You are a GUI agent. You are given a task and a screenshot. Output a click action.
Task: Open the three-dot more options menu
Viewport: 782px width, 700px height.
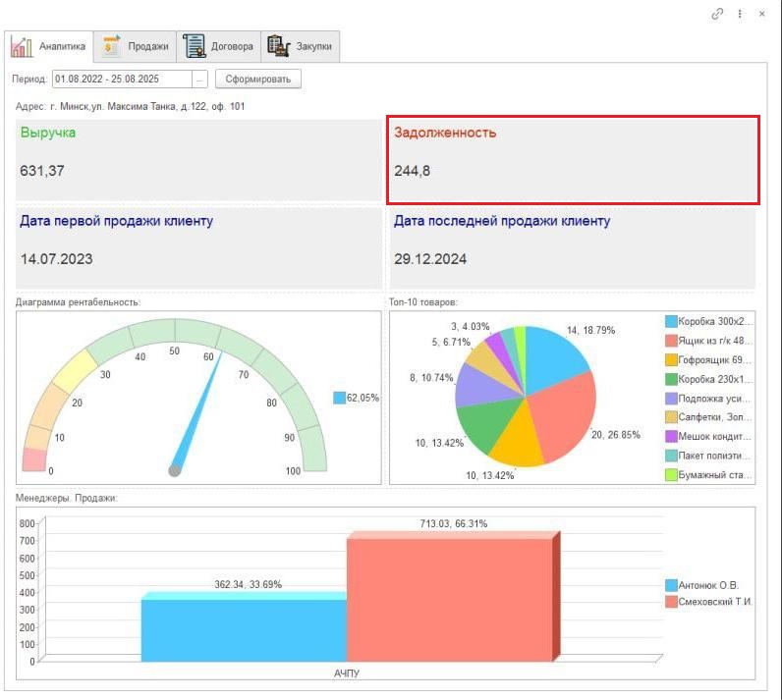740,14
